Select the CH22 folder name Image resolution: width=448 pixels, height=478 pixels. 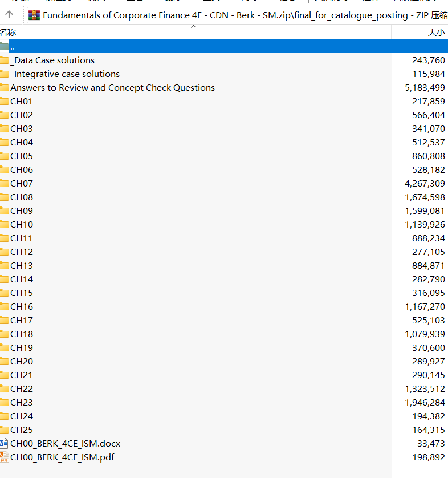tap(22, 389)
